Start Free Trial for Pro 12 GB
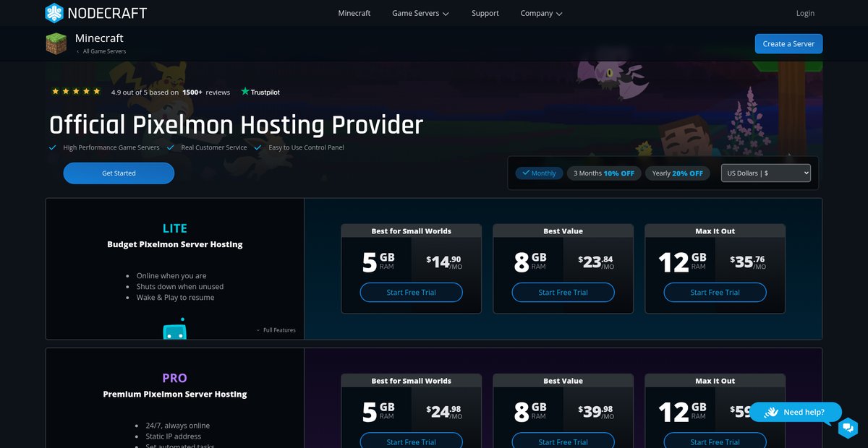This screenshot has height=448, width=868. click(715, 441)
